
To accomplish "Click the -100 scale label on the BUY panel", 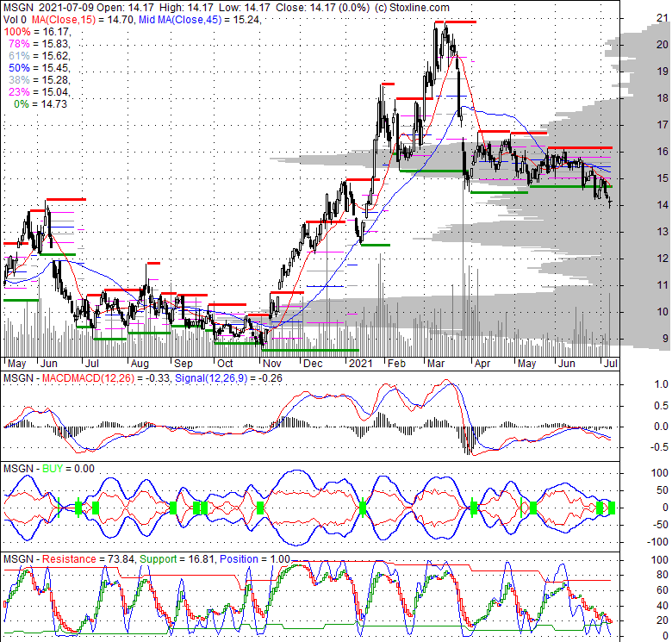I will coord(658,542).
